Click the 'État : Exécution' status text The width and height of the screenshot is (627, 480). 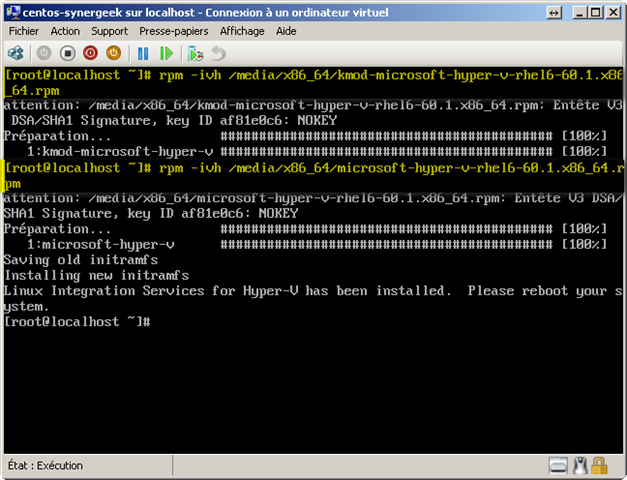(45, 466)
